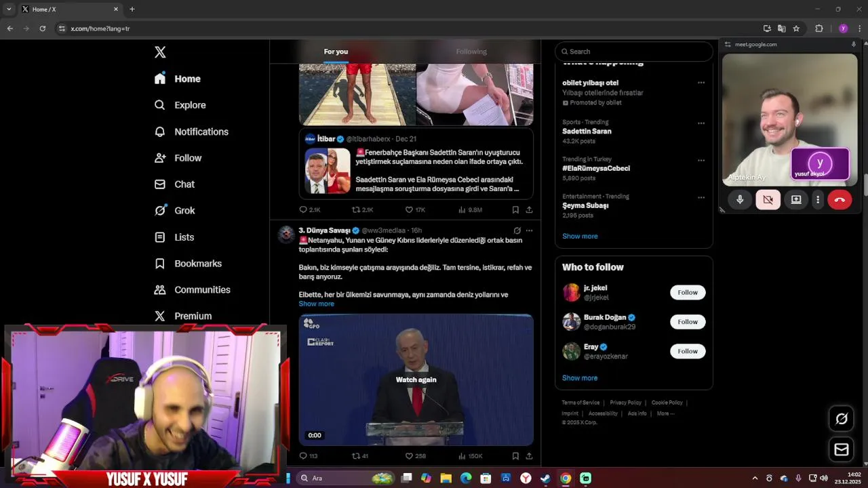Open Lists in the sidebar
The image size is (868, 488).
[x=174, y=237]
